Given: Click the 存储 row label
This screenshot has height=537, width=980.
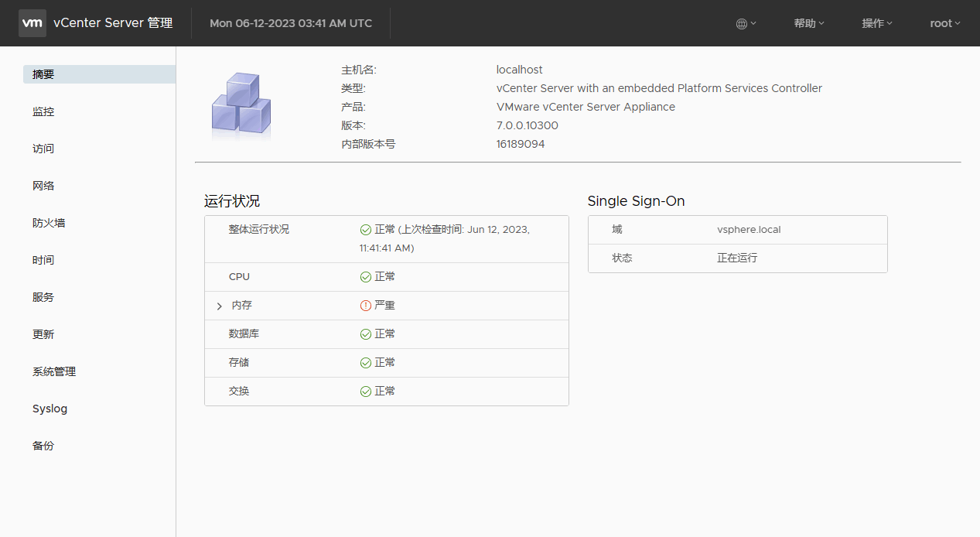Looking at the screenshot, I should pos(239,363).
